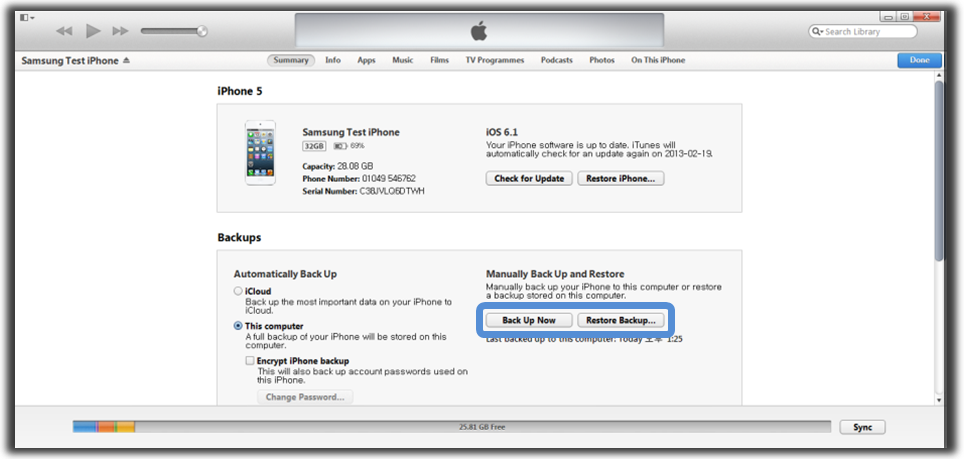964x459 pixels.
Task: Click the Capacity 28.08 GB text
Action: (x=338, y=166)
